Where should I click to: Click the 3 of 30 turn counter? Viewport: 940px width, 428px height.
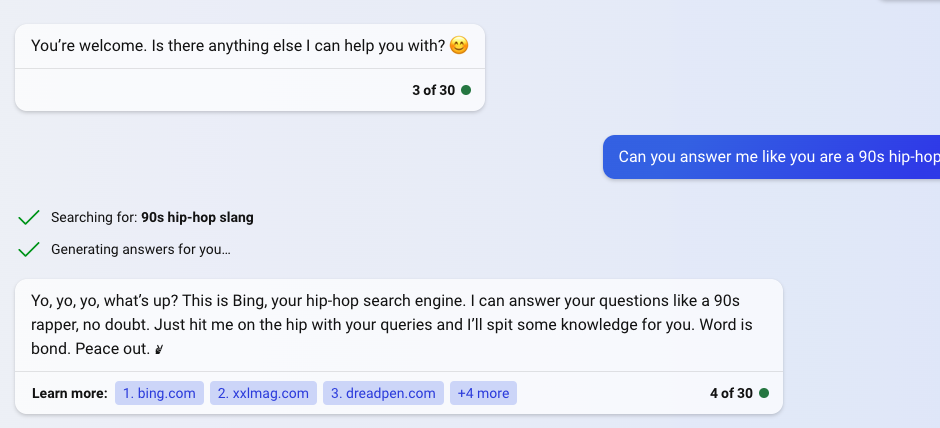pyautogui.click(x=433, y=91)
